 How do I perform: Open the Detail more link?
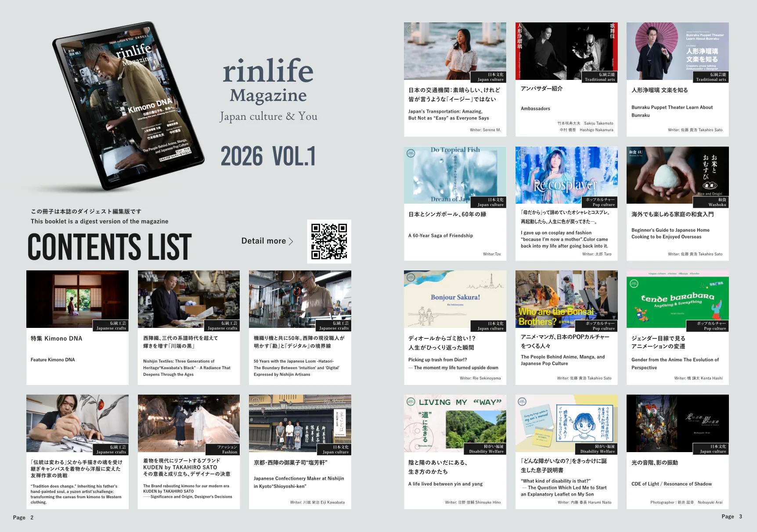263,241
